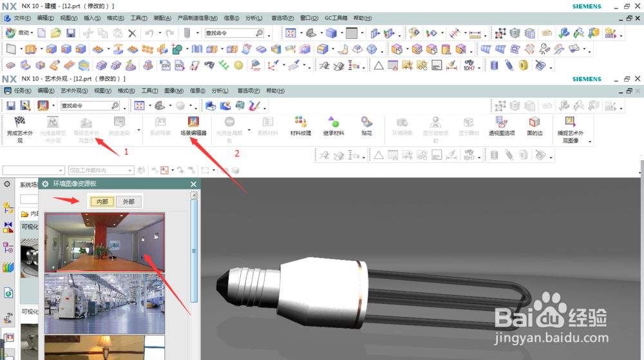Click the green checkmarks icon in modeling toolbar

pos(224,65)
